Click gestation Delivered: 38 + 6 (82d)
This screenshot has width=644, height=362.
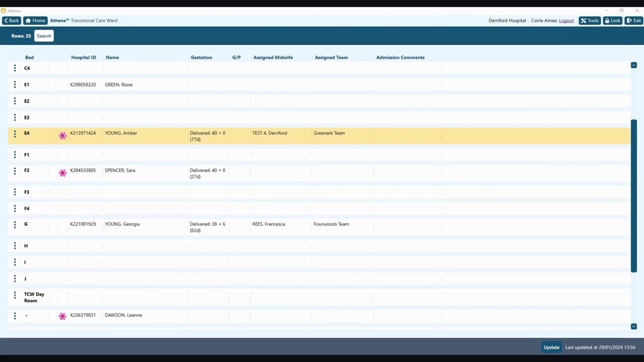click(x=208, y=227)
